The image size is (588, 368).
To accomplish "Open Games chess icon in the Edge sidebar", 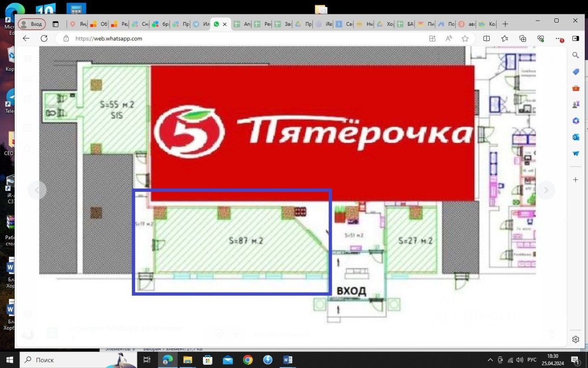I will (x=576, y=104).
